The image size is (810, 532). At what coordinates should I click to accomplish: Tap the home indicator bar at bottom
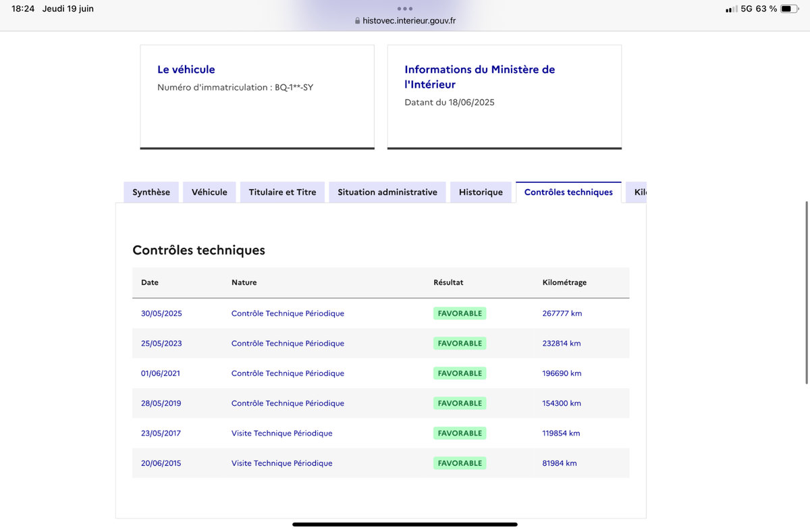405,524
